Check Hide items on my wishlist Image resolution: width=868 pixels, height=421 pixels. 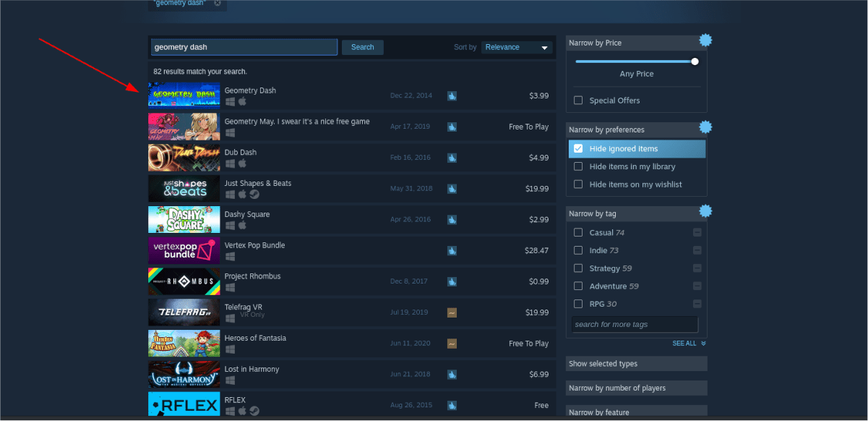coord(578,184)
